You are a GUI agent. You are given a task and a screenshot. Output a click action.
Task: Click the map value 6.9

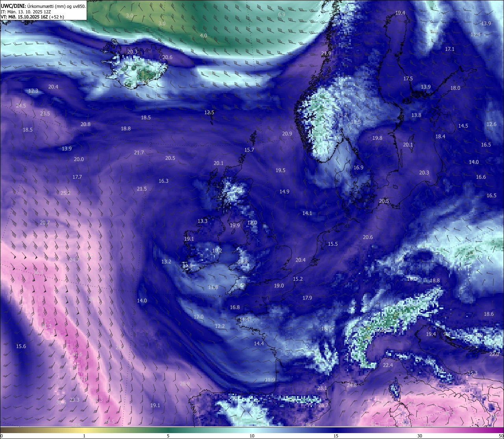[x=282, y=14]
